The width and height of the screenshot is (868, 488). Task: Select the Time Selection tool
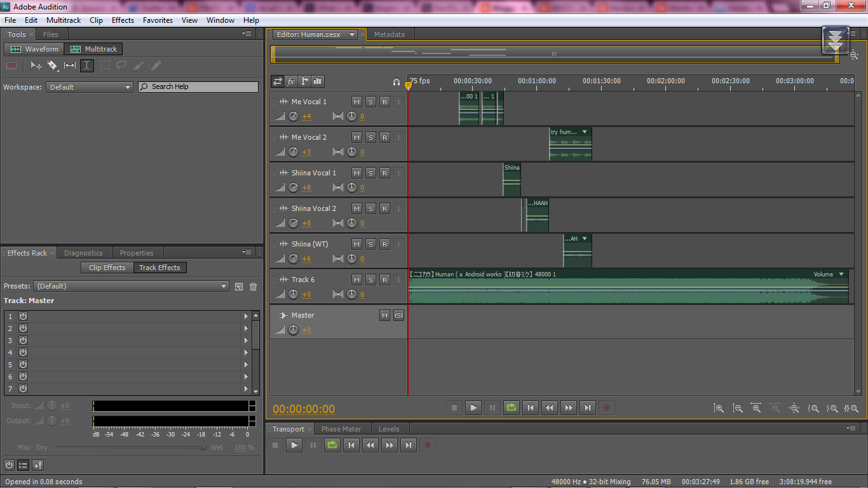pyautogui.click(x=87, y=65)
